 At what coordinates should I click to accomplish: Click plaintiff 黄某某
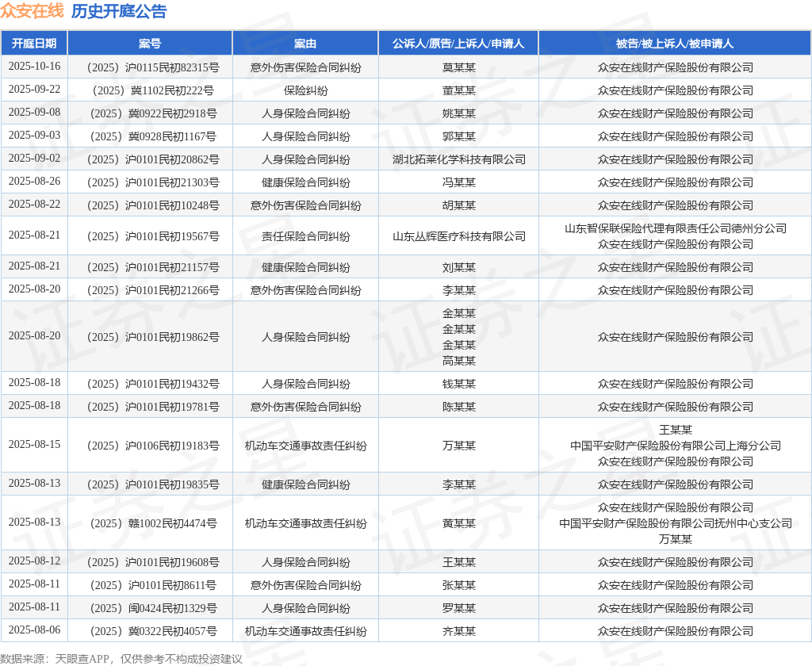tap(459, 523)
